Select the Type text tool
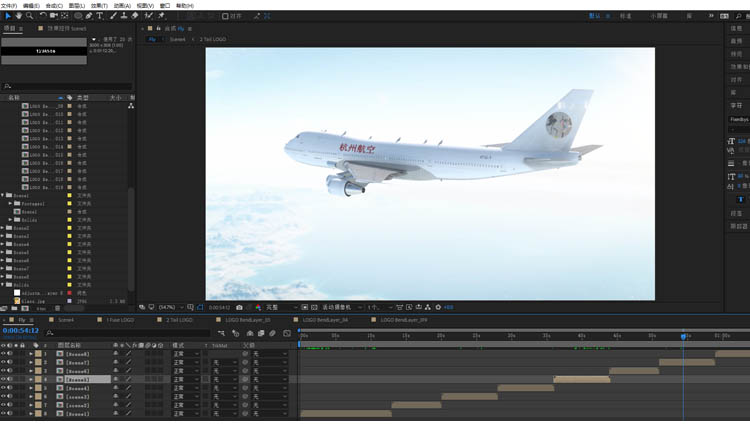This screenshot has height=425, width=750. pyautogui.click(x=100, y=16)
